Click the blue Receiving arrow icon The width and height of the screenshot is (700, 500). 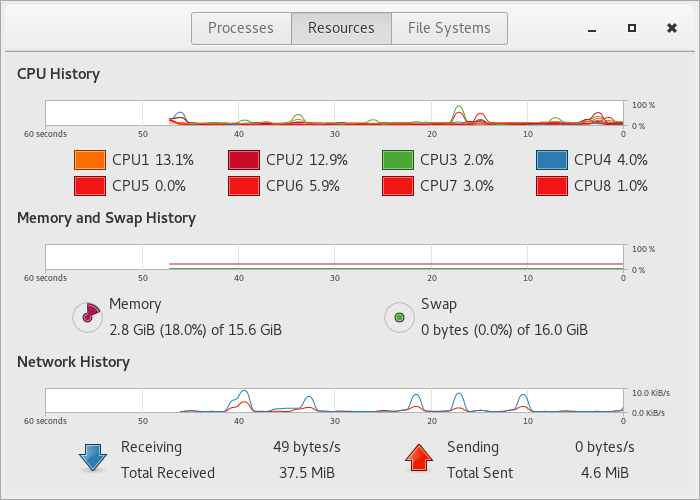click(93, 458)
